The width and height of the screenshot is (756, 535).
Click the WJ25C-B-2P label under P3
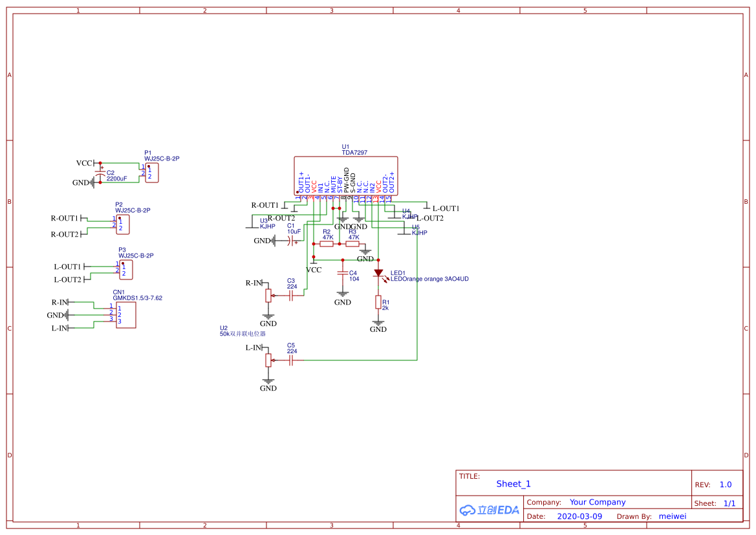coord(136,256)
